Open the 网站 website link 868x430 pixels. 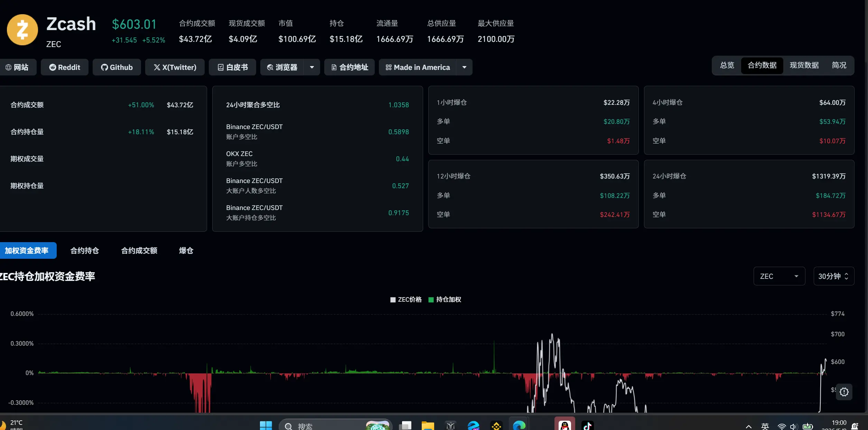click(17, 67)
